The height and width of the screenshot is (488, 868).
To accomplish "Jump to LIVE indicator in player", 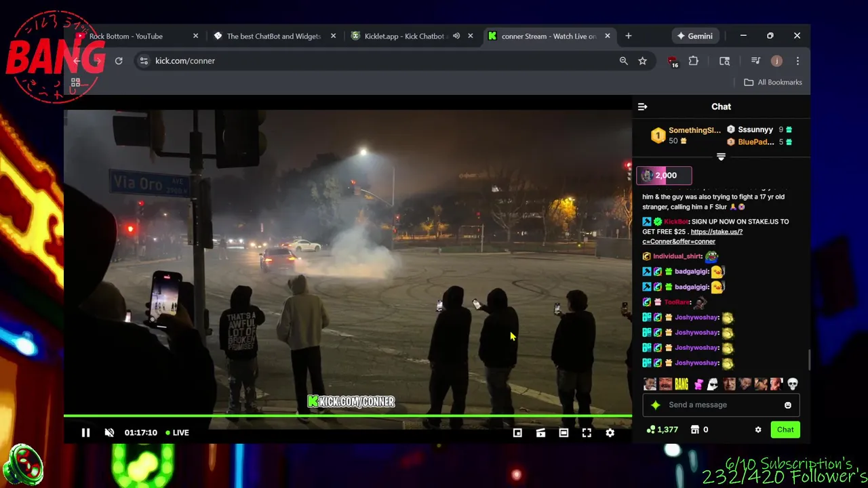I will (x=178, y=432).
